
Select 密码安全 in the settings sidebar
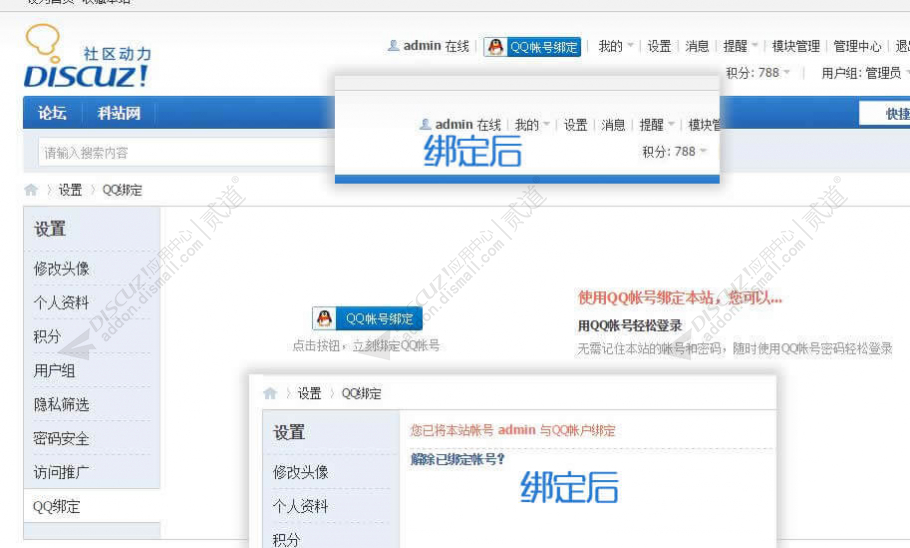coord(62,438)
